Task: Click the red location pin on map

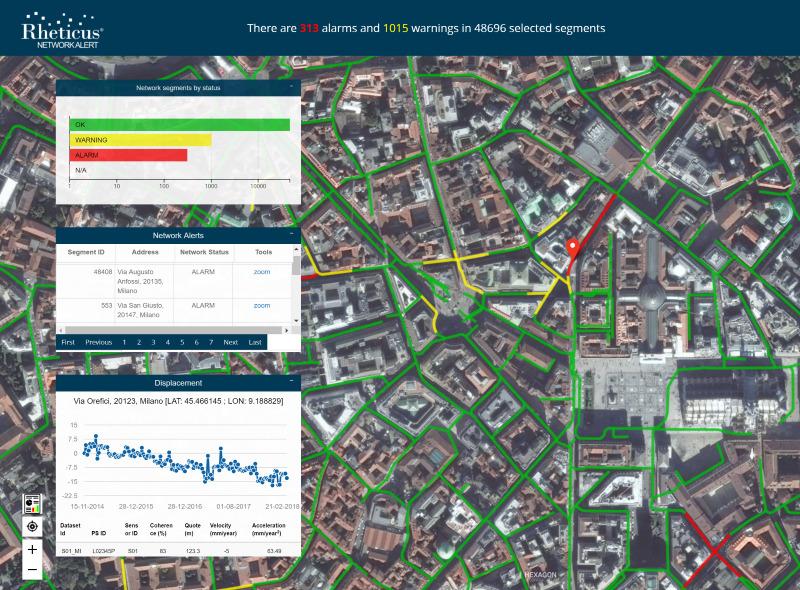Action: pyautogui.click(x=574, y=250)
